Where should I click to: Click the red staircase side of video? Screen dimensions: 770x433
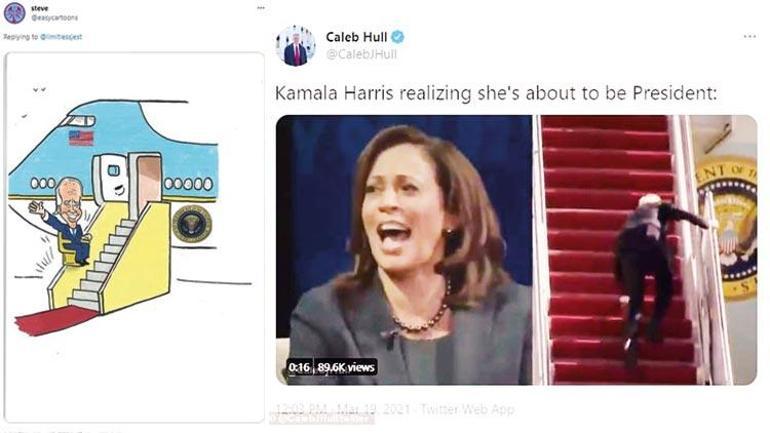pos(646,250)
